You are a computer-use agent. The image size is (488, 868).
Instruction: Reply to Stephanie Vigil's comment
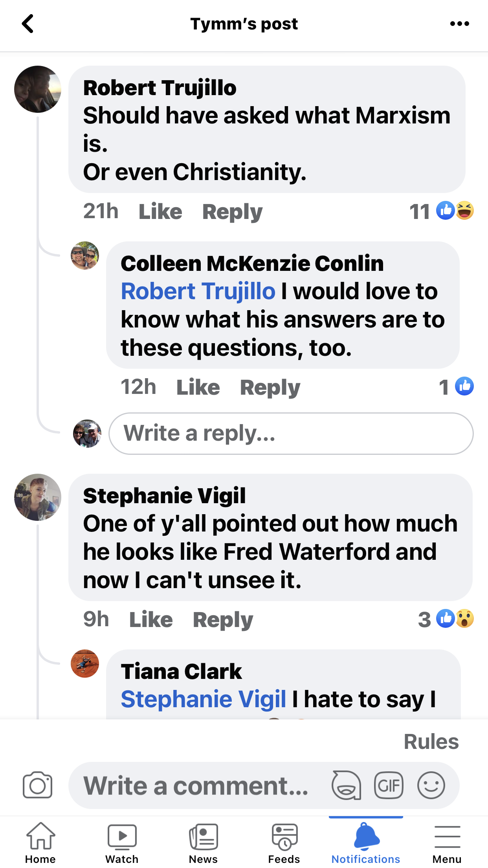click(223, 620)
